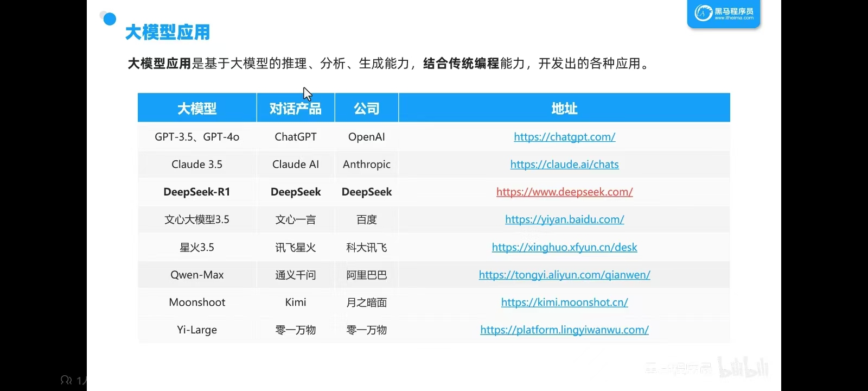Click the 'Anthropic' company cell
Screen dimensions: 868x391
(x=367, y=164)
